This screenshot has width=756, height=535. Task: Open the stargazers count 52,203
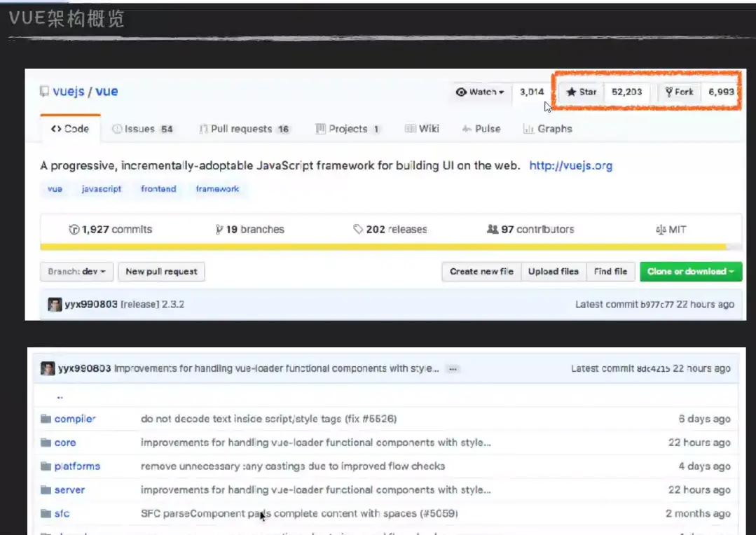pos(627,92)
